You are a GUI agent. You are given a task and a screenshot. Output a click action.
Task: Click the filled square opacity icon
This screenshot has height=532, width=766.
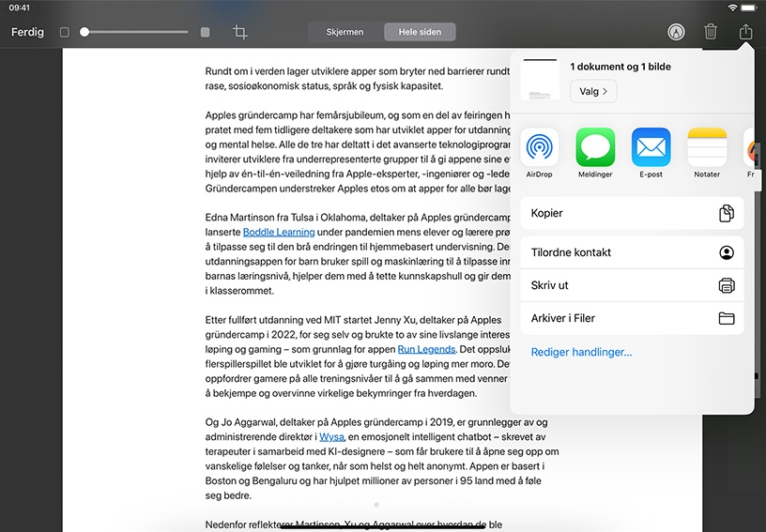(x=206, y=32)
